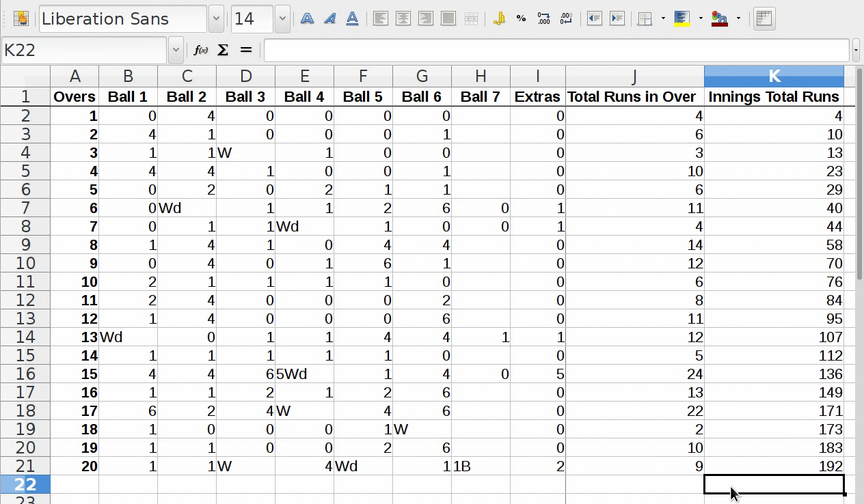This screenshot has width=864, height=504.
Task: Apply justified alignment
Action: click(x=448, y=19)
